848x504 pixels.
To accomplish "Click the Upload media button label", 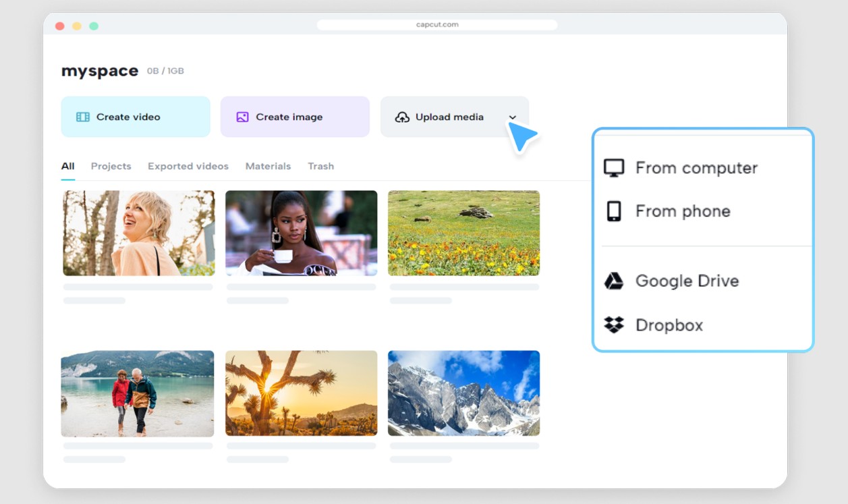I will pos(449,117).
